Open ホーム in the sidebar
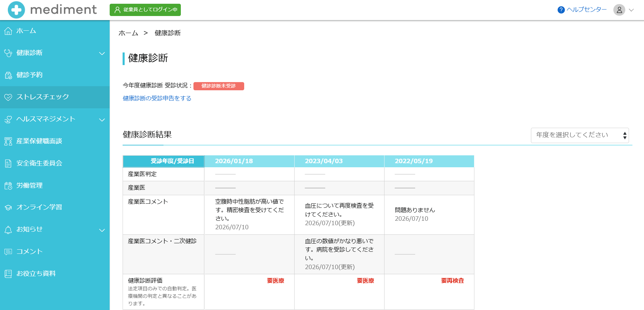644x310 pixels. [55, 31]
